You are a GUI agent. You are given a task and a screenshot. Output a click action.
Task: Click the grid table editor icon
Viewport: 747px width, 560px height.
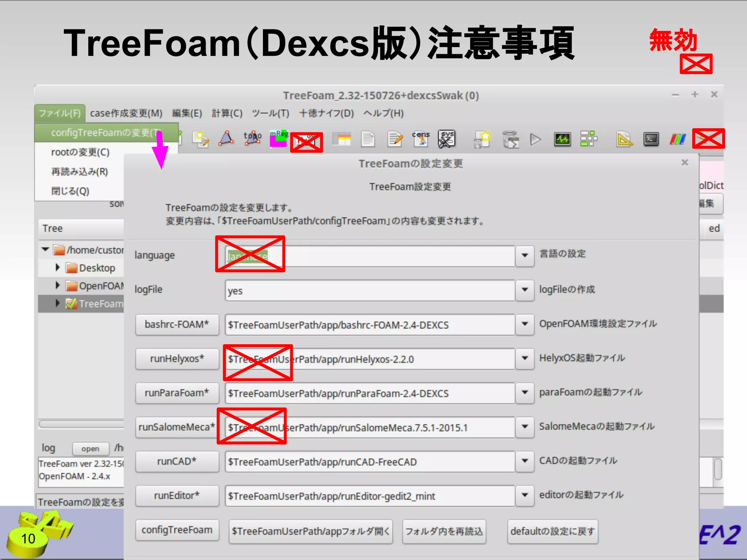(x=341, y=139)
